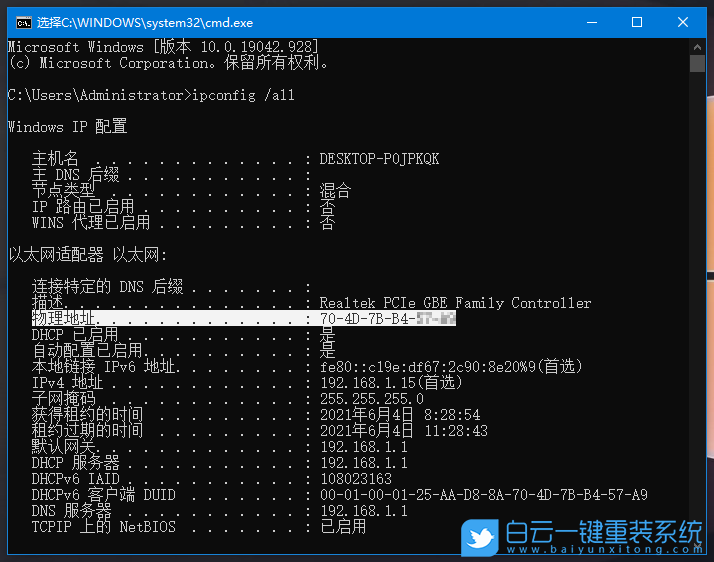Click the DHCPv6 客户端 DUID value

(484, 495)
